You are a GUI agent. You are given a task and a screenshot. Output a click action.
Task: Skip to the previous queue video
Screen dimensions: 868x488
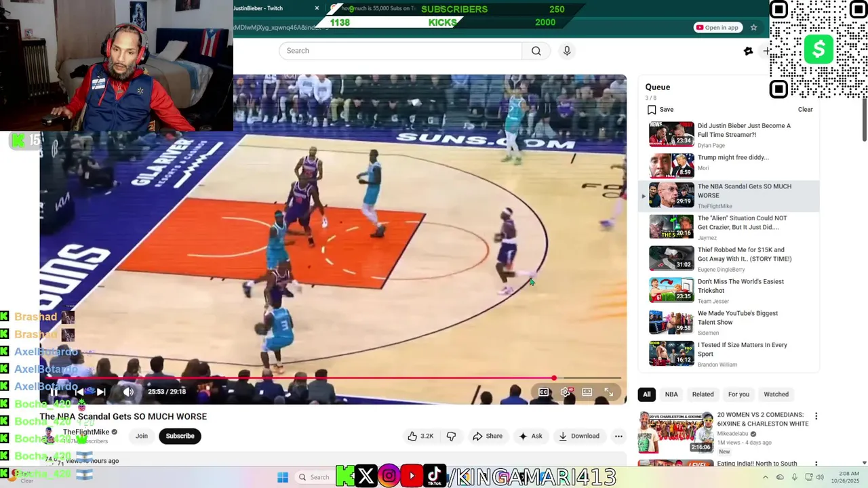coord(79,392)
